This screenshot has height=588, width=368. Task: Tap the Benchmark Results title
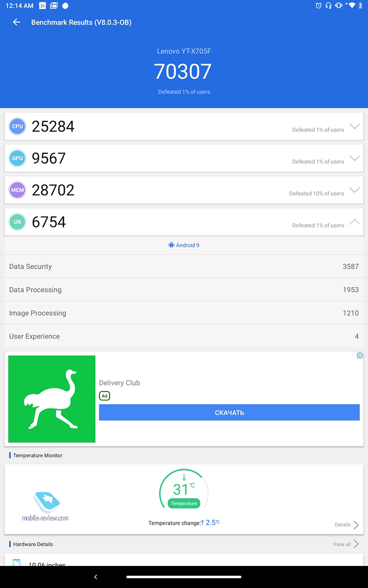81,22
